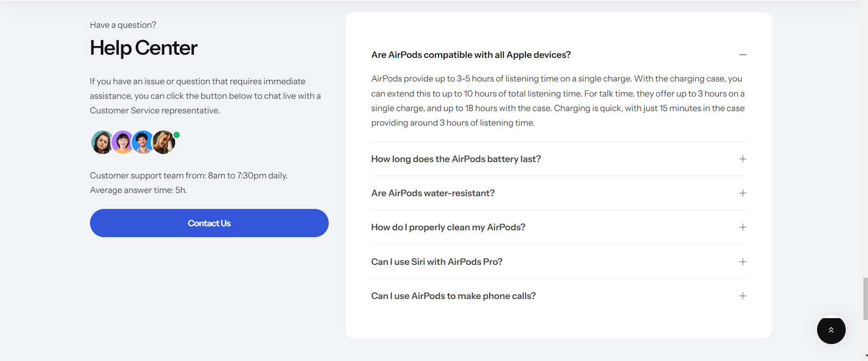Collapse 'Are AirPods compatible with all Apple devices?'
The image size is (868, 361).
point(559,55)
